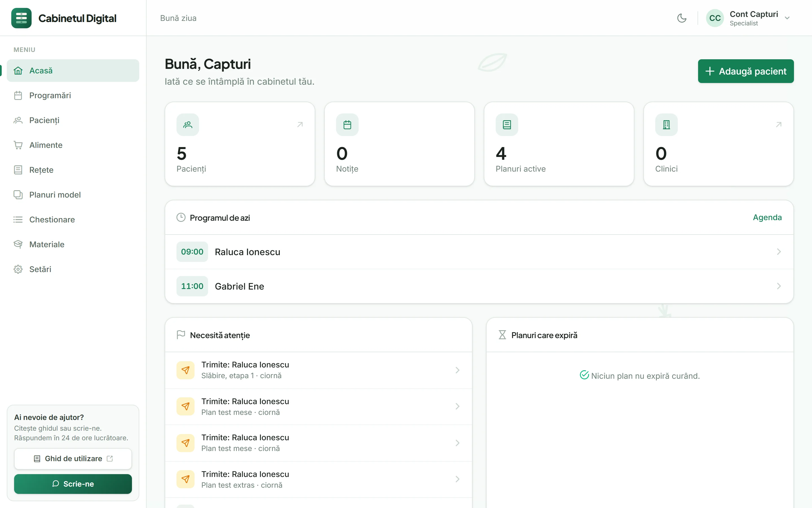Open Programări from the sidebar menu

point(73,95)
